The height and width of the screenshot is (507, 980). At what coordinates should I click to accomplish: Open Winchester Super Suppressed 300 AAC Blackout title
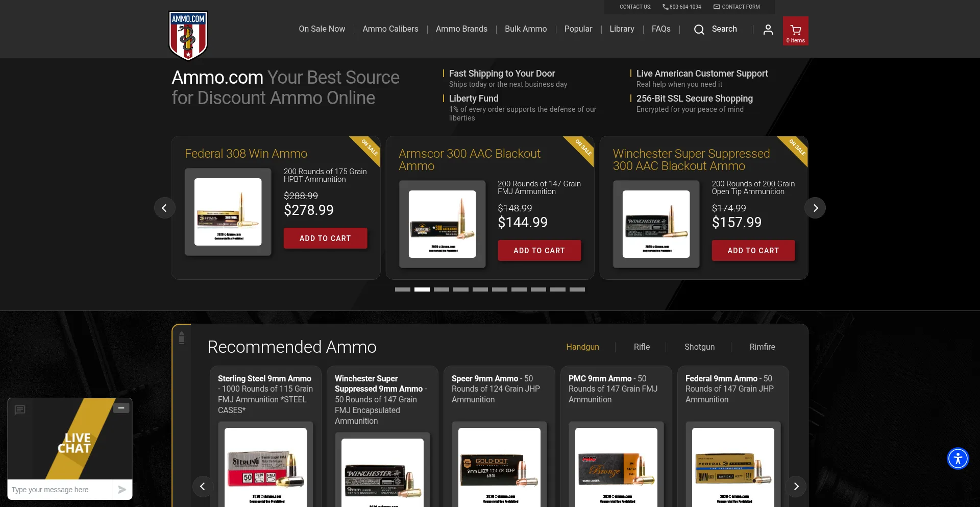[x=691, y=160]
